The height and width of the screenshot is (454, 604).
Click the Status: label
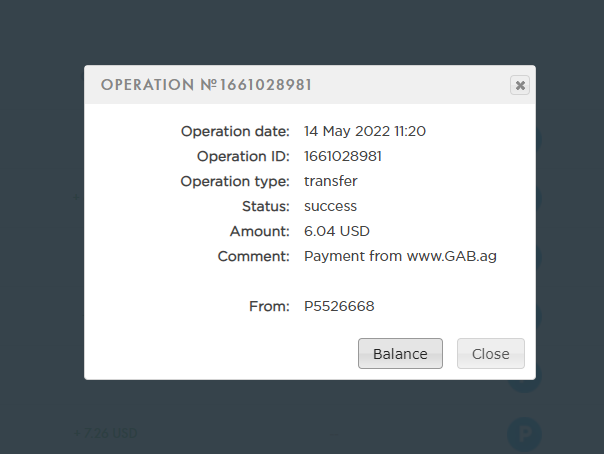click(x=266, y=206)
